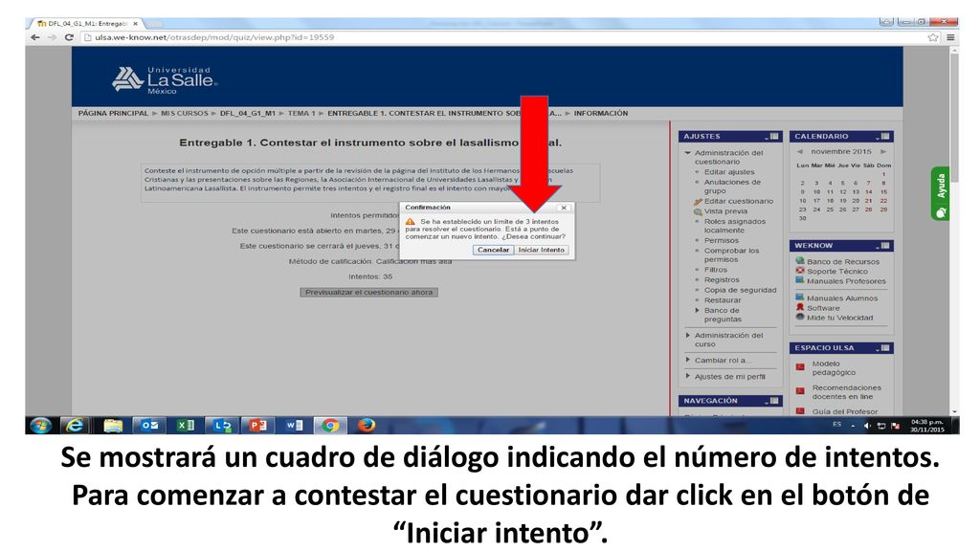Open Copia de seguridad link

741,291
